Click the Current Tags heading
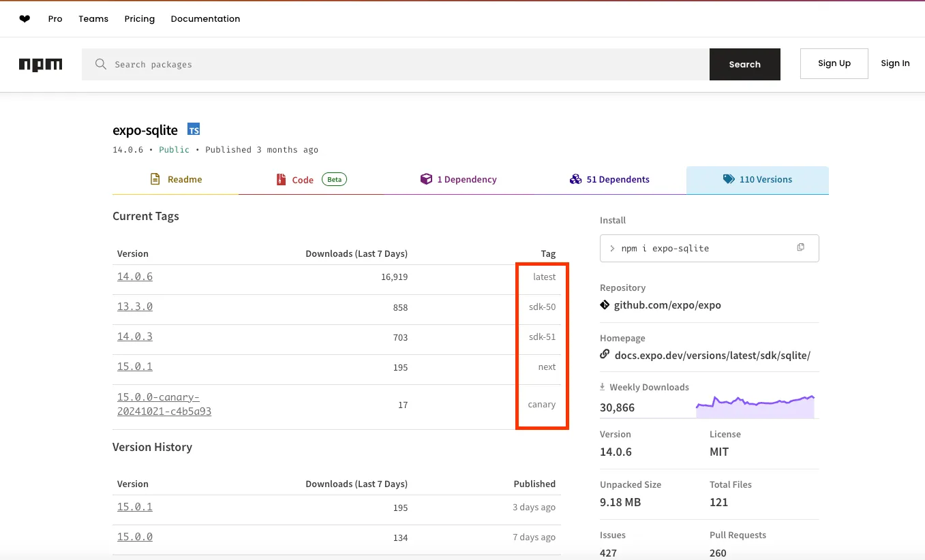The width and height of the screenshot is (925, 560). pos(146,217)
